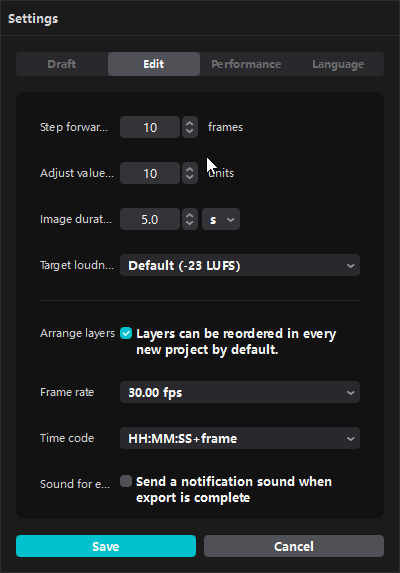
Task: Increase Adjust value units with up arrow
Action: (189, 169)
